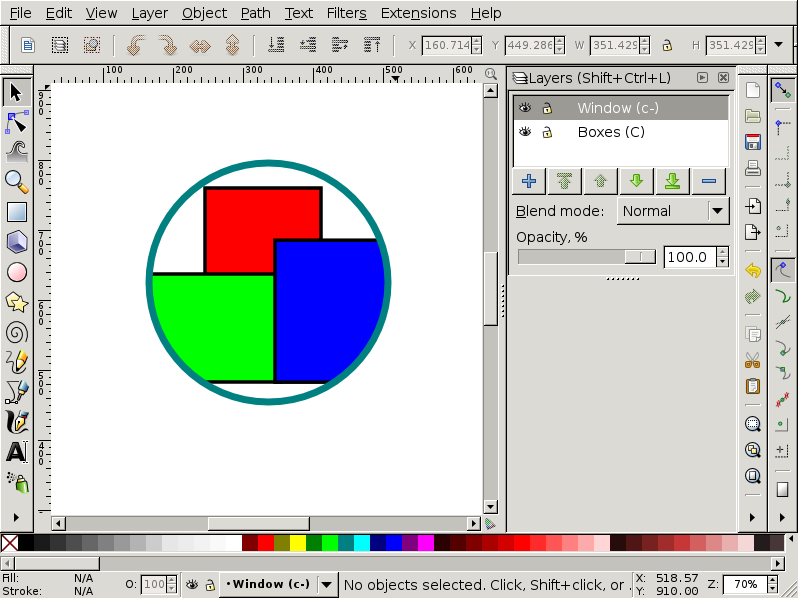Viewport: 798px width, 598px height.
Task: Increase zoom level stepper
Action: (x=772, y=580)
